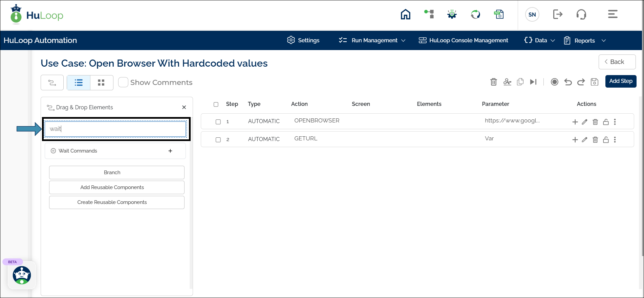The width and height of the screenshot is (644, 298).
Task: Add a step after GETURL with plus icon
Action: point(575,140)
